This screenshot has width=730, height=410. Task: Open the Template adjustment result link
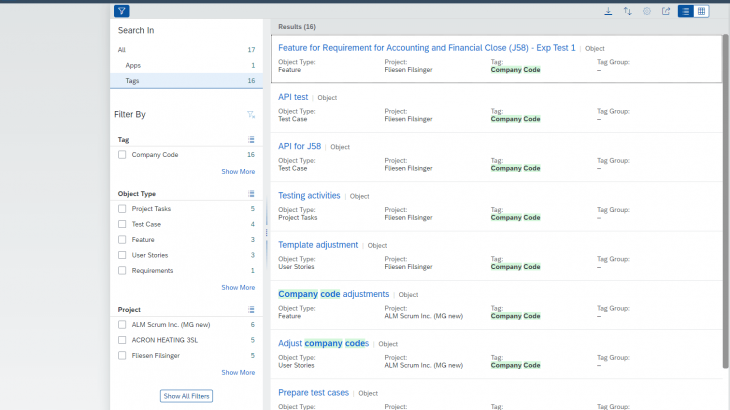318,245
